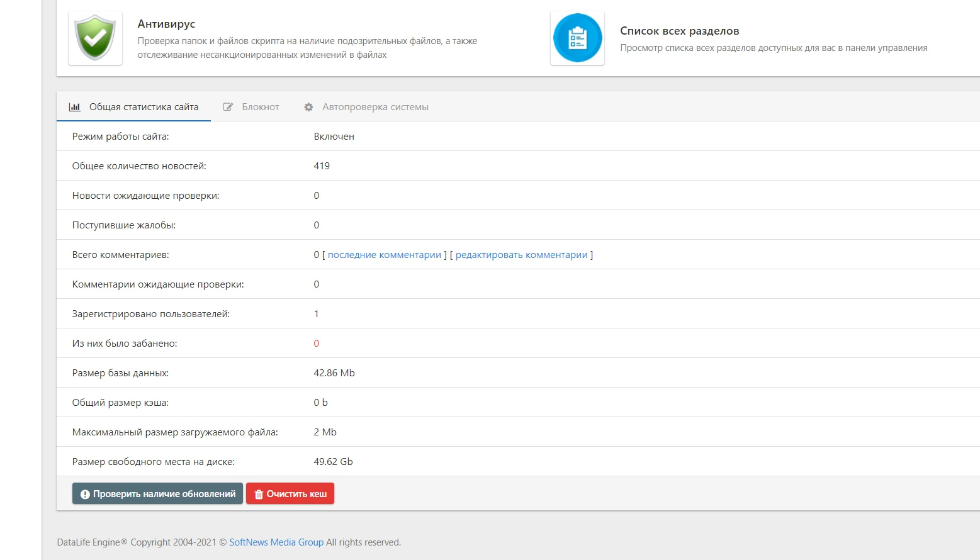Select the free disk space 49.62 Gb
This screenshot has height=560, width=980.
(x=334, y=462)
